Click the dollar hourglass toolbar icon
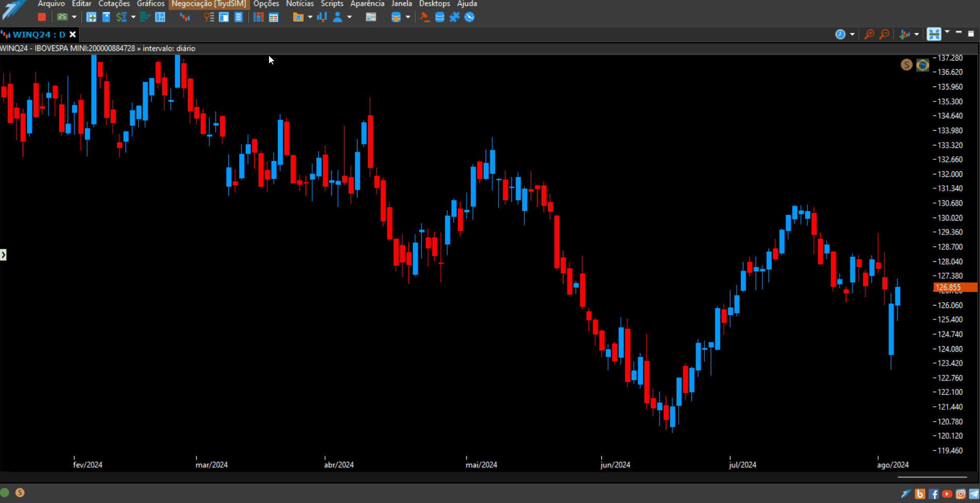The width and height of the screenshot is (980, 503). click(121, 17)
